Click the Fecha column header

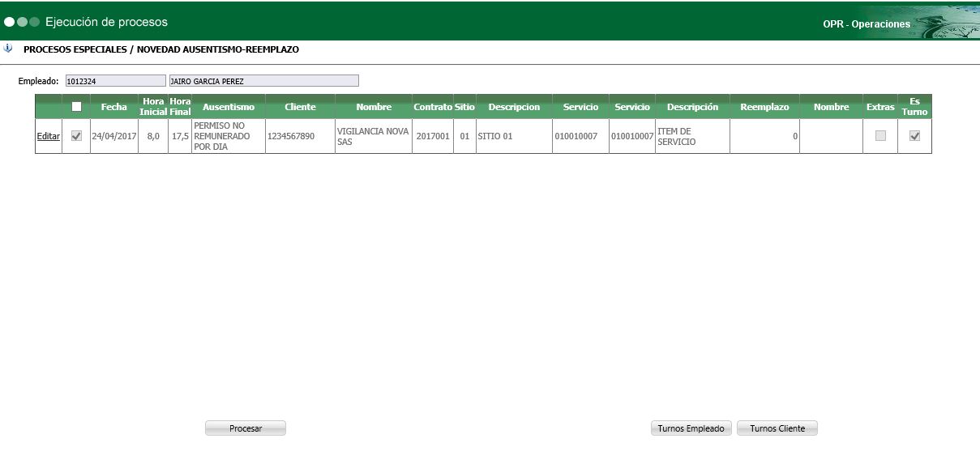pos(114,107)
